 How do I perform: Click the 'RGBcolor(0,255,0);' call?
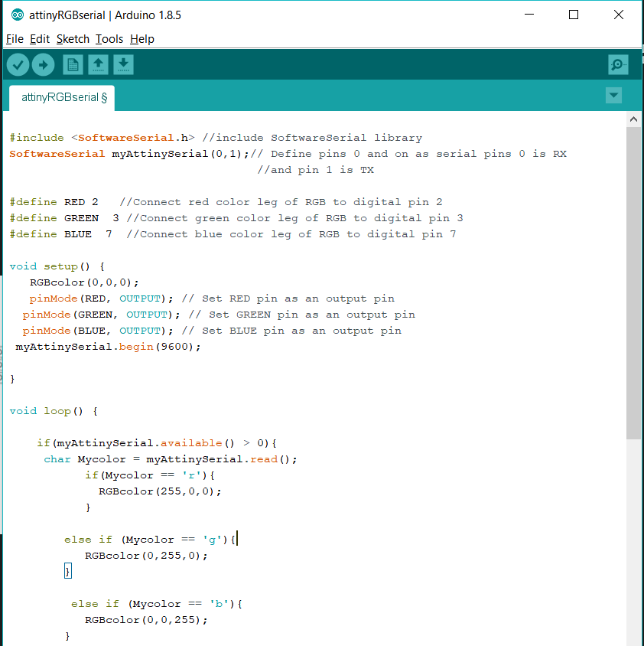[x=146, y=556]
